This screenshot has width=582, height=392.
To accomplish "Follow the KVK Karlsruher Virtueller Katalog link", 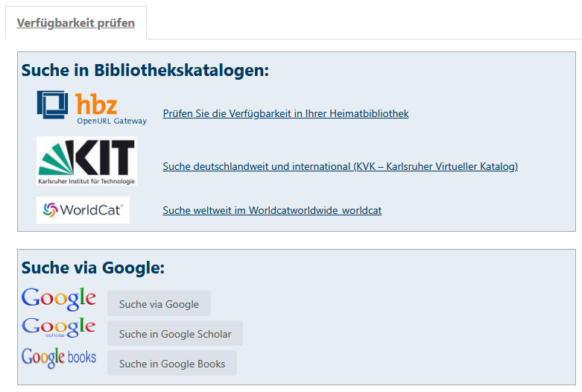I will coord(340,167).
